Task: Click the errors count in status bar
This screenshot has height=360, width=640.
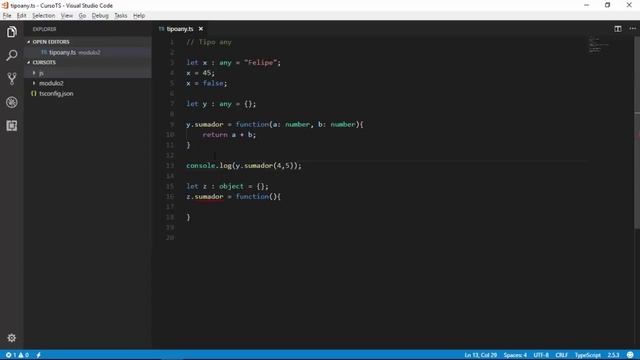Action: click(x=11, y=355)
